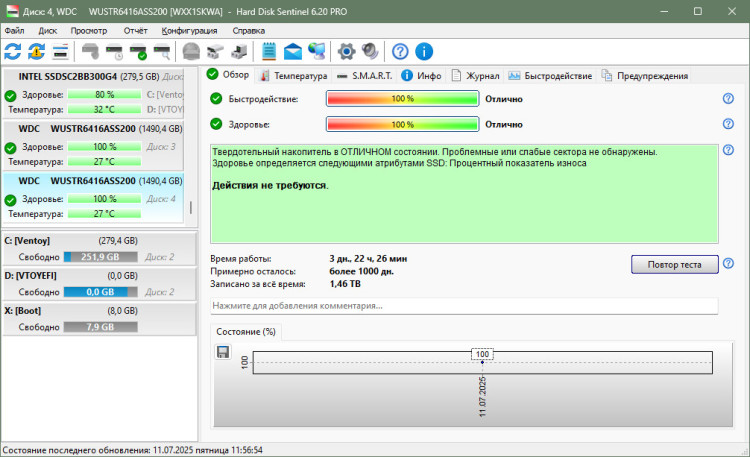Click the gray dome disk toolbar icon
This screenshot has height=457, width=750.
191,52
